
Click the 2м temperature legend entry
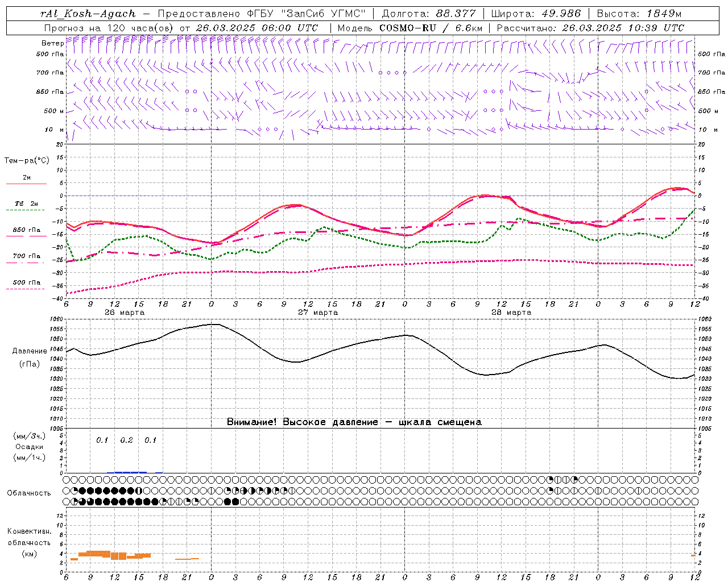(x=27, y=178)
